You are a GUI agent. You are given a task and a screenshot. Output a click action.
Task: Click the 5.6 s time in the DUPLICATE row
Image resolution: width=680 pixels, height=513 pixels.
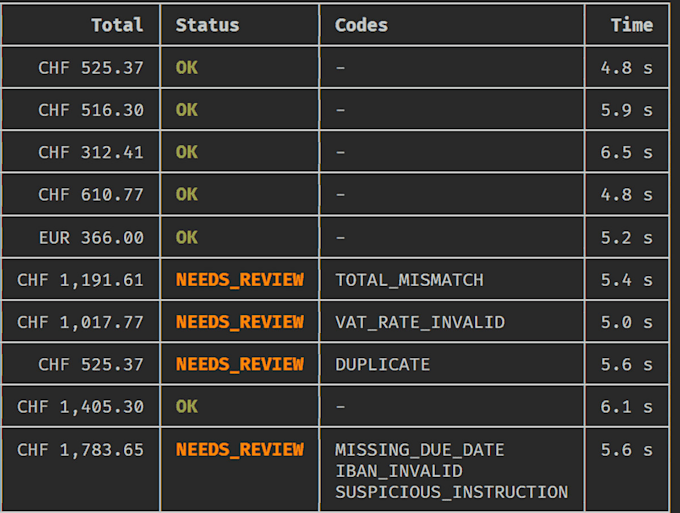(627, 365)
